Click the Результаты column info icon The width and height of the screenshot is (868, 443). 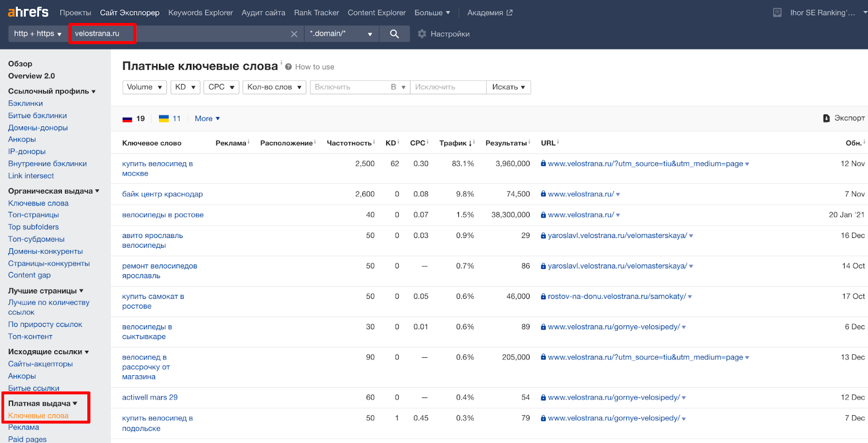click(x=529, y=142)
